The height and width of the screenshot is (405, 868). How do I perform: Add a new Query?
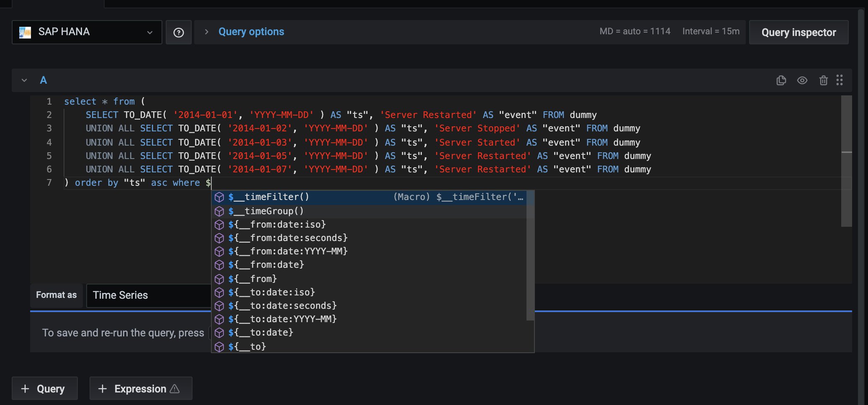44,389
